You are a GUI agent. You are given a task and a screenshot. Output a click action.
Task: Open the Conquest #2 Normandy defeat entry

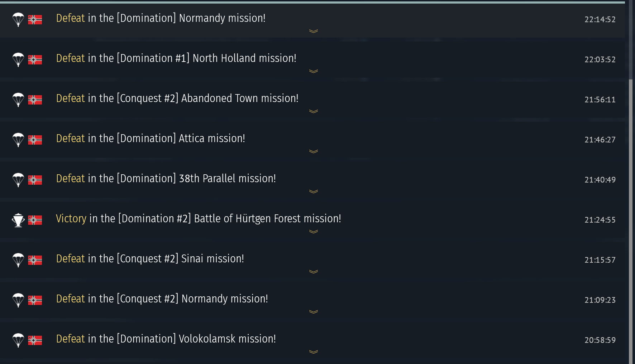pyautogui.click(x=162, y=299)
